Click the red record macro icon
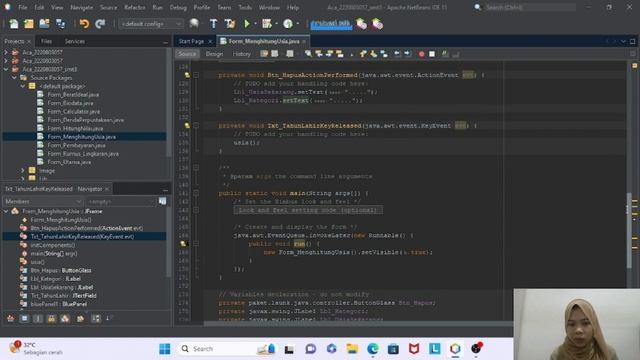Viewport: 640px width, 360px height. coord(422,54)
